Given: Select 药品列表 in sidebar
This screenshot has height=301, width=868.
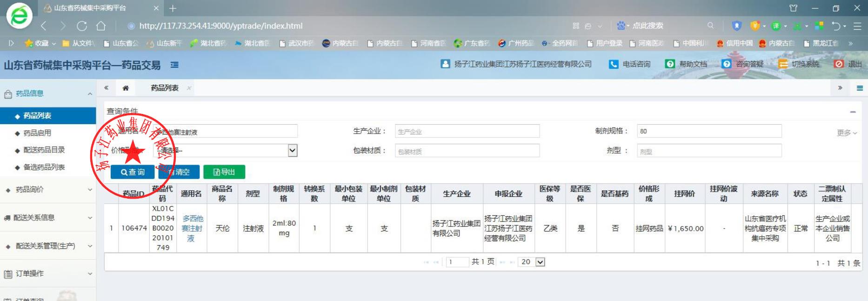Looking at the screenshot, I should 48,116.
